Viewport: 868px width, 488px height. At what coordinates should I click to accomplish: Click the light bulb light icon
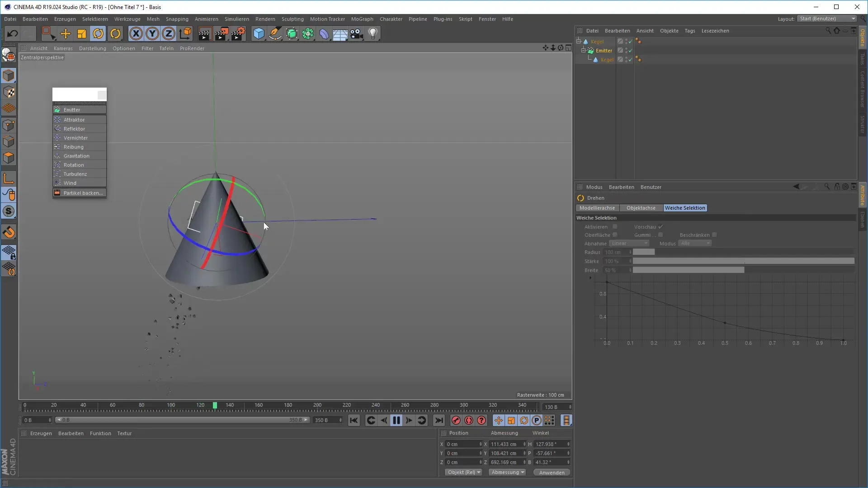[373, 34]
